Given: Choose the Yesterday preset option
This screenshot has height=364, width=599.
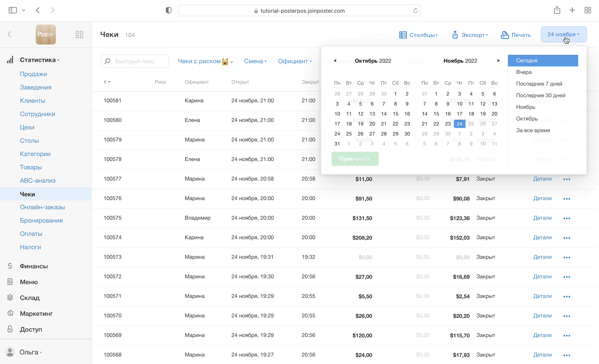Looking at the screenshot, I should click(x=524, y=72).
